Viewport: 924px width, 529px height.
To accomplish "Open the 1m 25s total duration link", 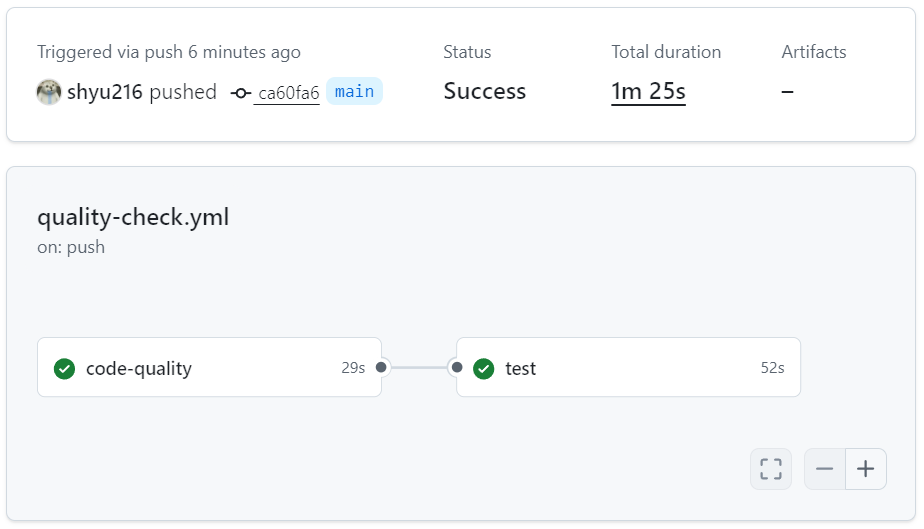I will 648,92.
